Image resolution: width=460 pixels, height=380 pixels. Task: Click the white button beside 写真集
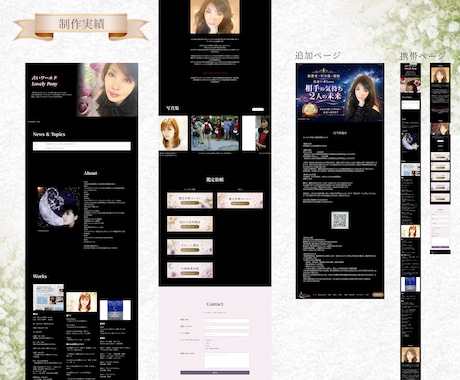258,109
